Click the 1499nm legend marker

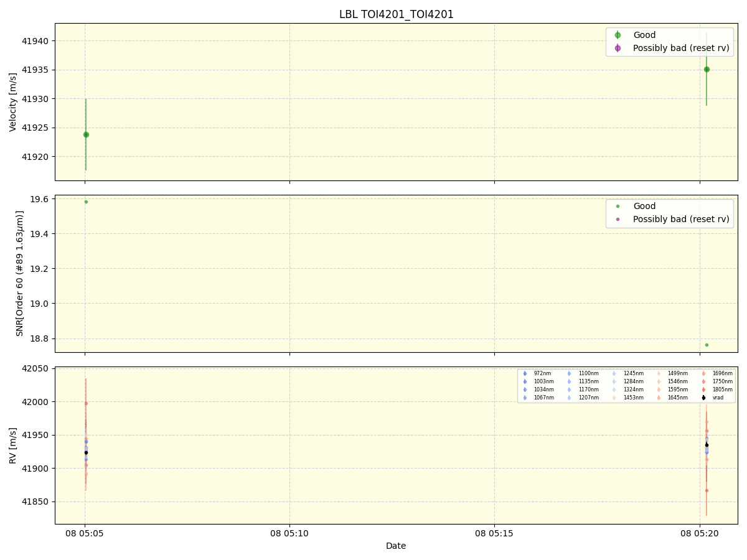[x=659, y=373]
